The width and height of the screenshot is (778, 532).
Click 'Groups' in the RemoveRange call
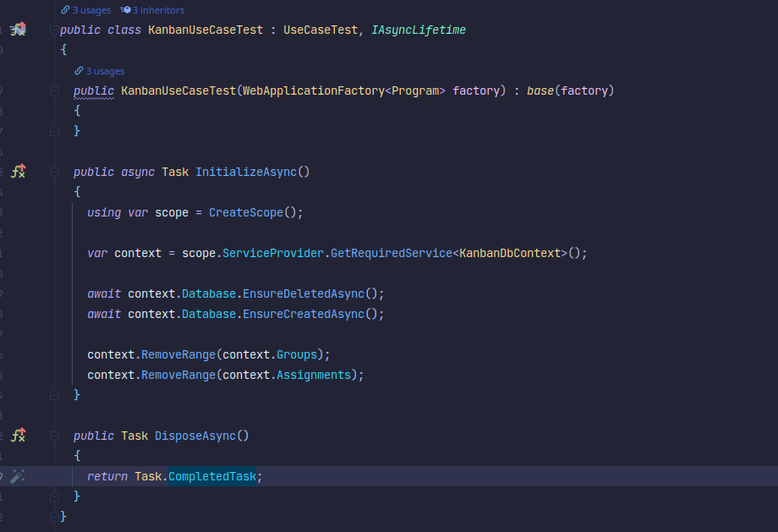(297, 354)
